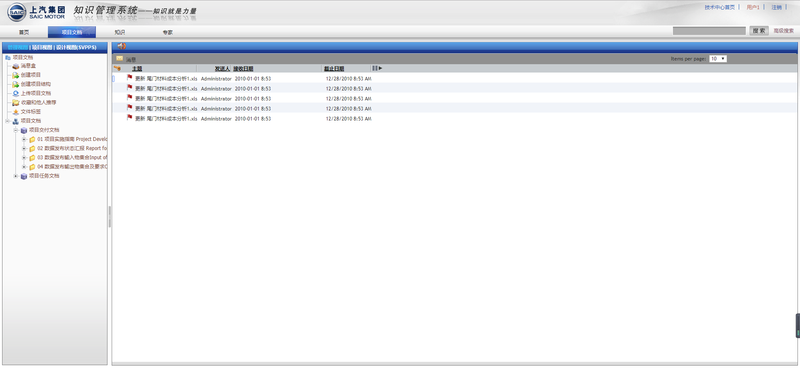Switch to 项目视图 in left panel
This screenshot has width=800, height=386.
coord(42,47)
